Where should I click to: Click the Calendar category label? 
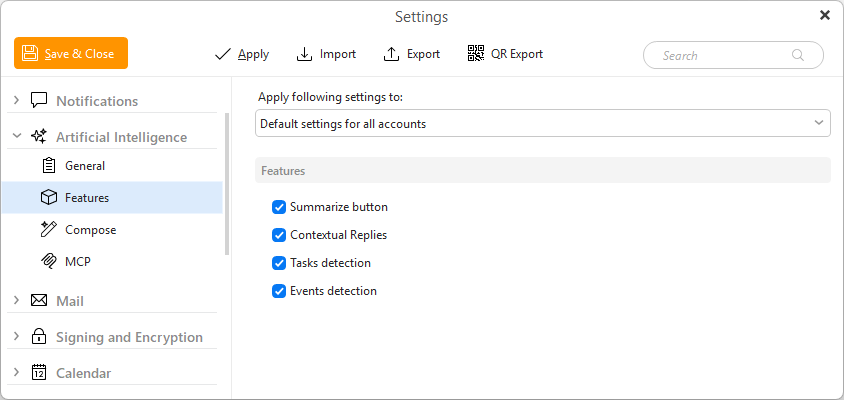click(83, 373)
